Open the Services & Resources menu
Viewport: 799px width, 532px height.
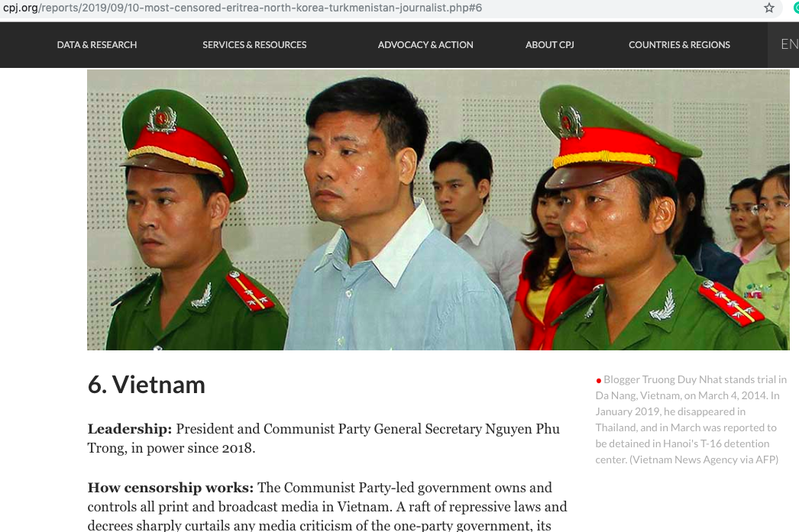tap(254, 45)
